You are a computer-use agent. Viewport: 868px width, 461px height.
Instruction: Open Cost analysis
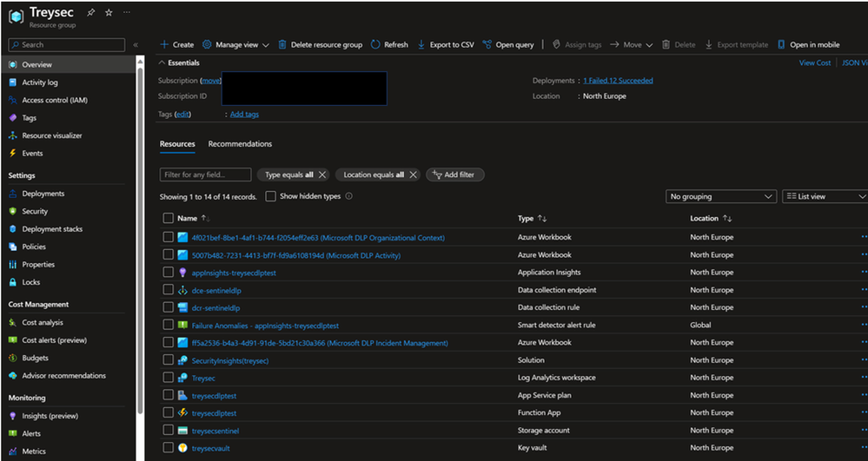coord(43,323)
